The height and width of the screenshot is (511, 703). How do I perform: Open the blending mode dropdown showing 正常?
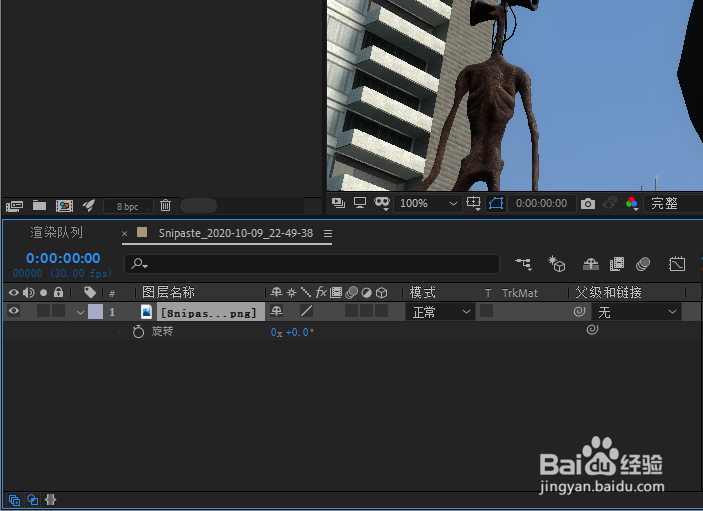[x=440, y=312]
